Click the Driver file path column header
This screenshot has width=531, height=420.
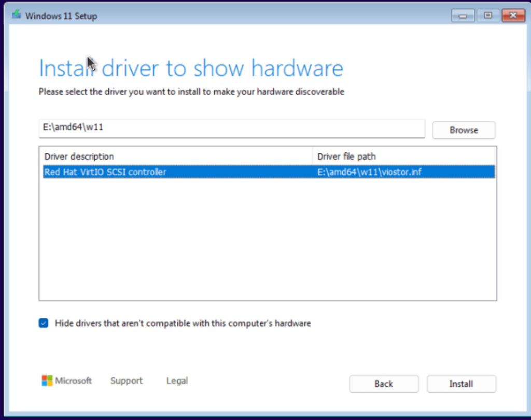point(403,157)
